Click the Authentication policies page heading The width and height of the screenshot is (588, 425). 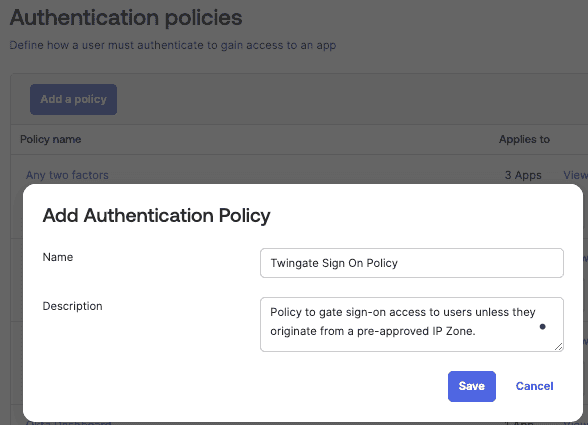pos(126,18)
